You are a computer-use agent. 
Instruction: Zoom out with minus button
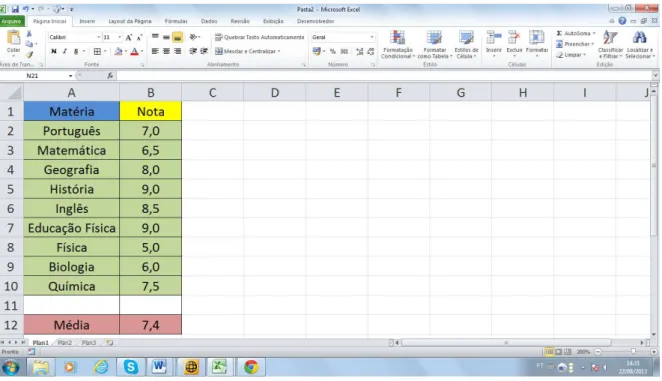598,351
